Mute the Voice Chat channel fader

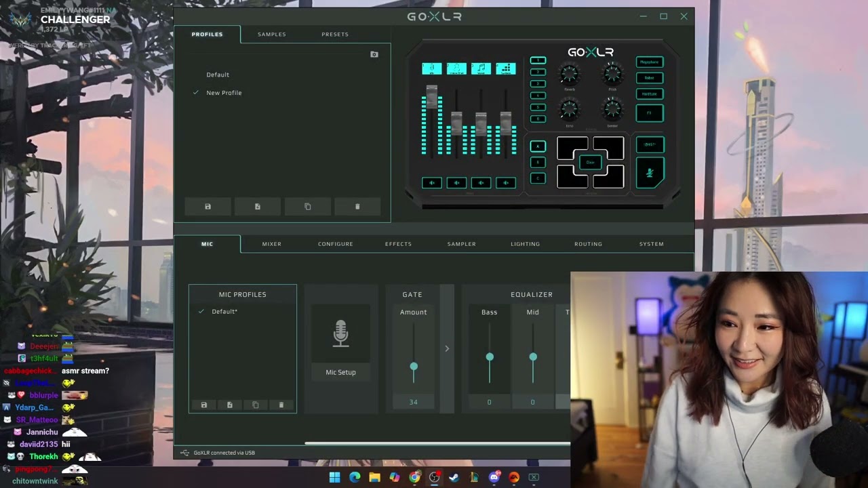[456, 182]
